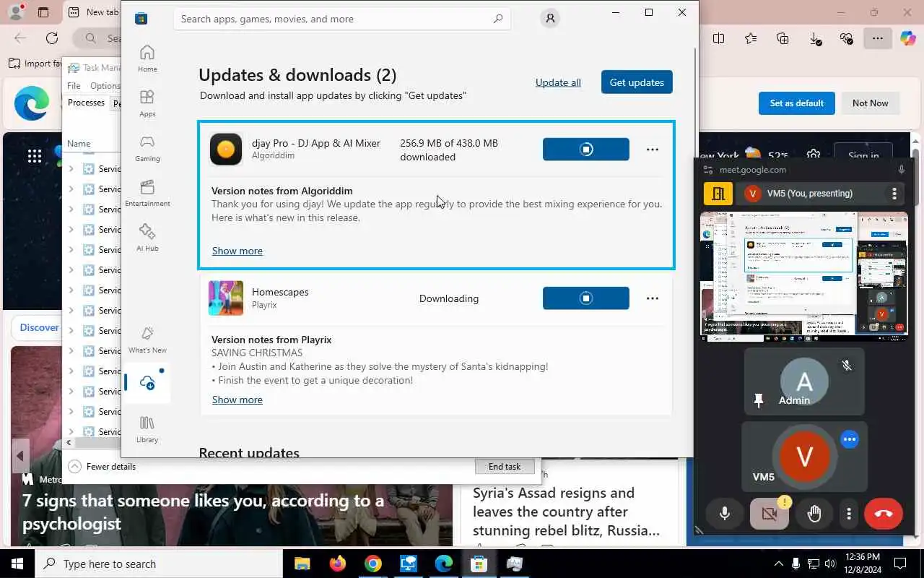
Task: Click the Homescapes app icon
Action: click(x=226, y=298)
